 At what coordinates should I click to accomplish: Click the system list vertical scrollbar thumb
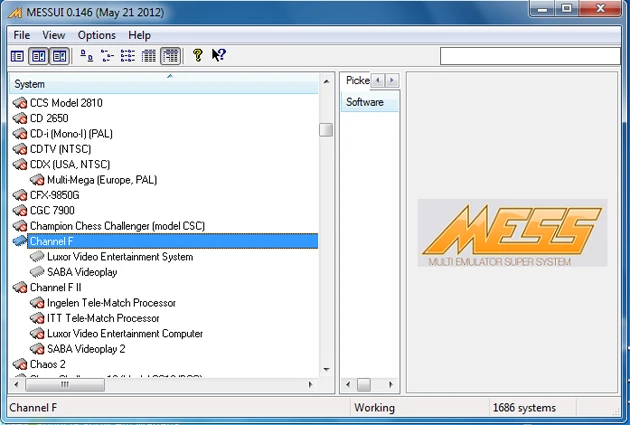click(x=326, y=130)
